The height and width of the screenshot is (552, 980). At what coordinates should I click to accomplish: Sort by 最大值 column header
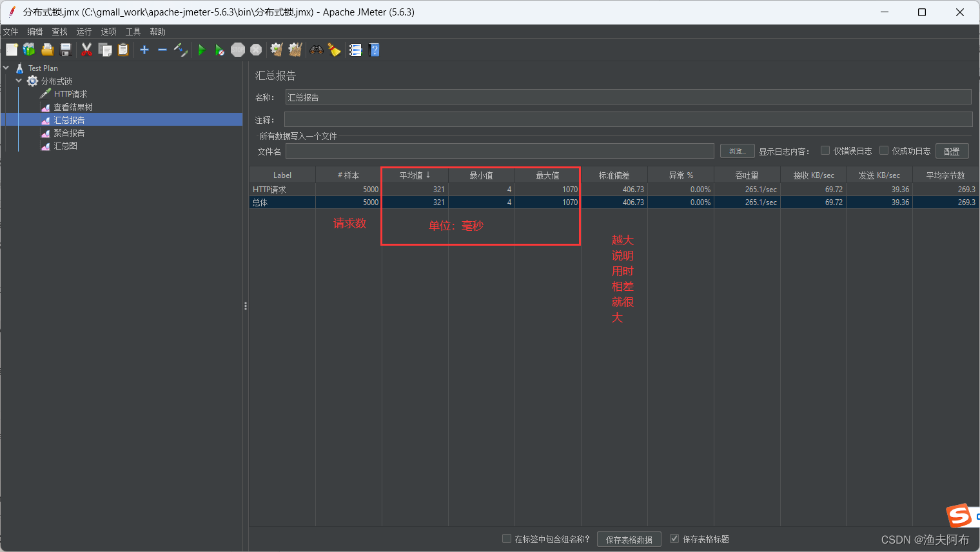click(x=547, y=175)
